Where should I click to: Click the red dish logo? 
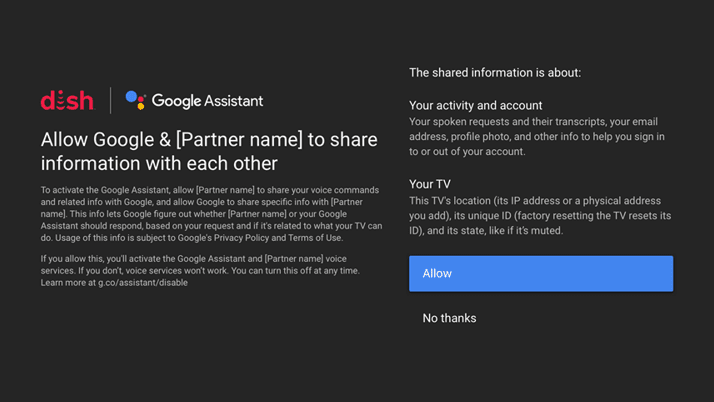[67, 101]
